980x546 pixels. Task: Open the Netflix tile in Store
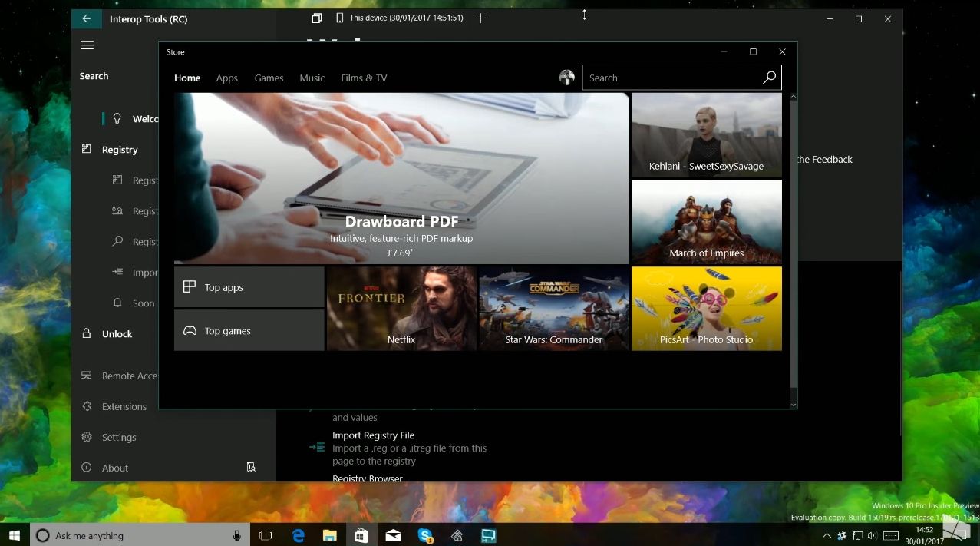click(401, 309)
